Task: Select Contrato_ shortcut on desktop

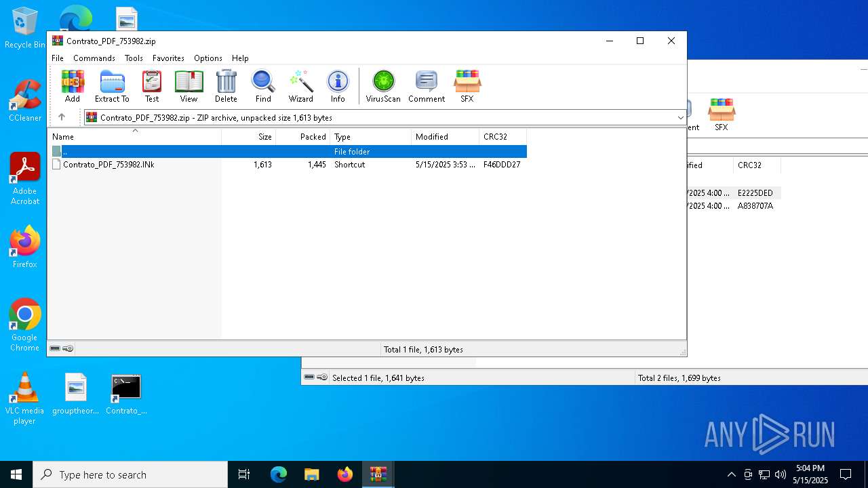Action: (126, 394)
